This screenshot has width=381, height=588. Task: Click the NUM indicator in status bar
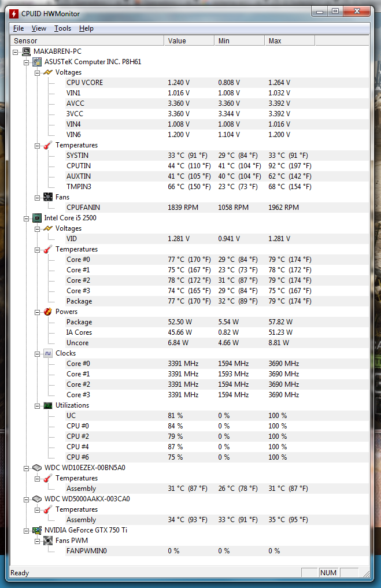point(328,572)
